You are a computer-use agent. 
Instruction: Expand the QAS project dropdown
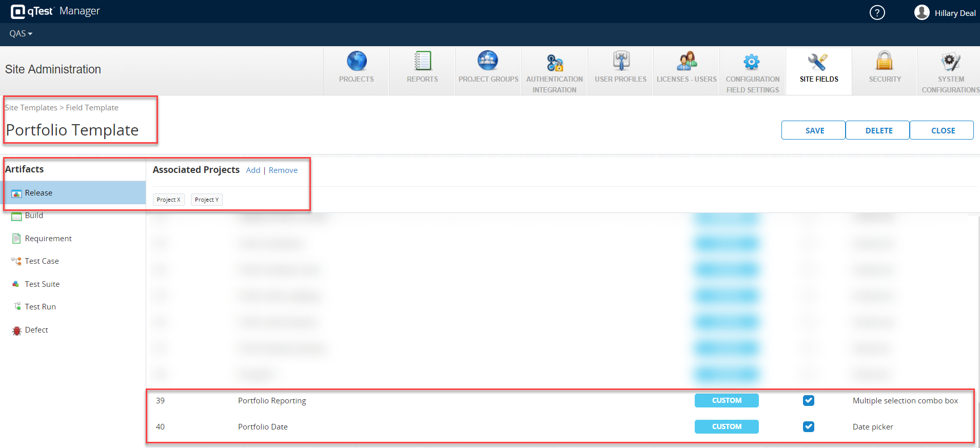21,34
